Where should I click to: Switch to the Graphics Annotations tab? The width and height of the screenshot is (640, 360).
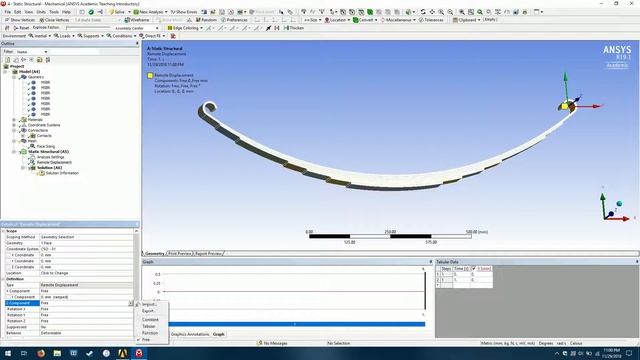pos(190,334)
